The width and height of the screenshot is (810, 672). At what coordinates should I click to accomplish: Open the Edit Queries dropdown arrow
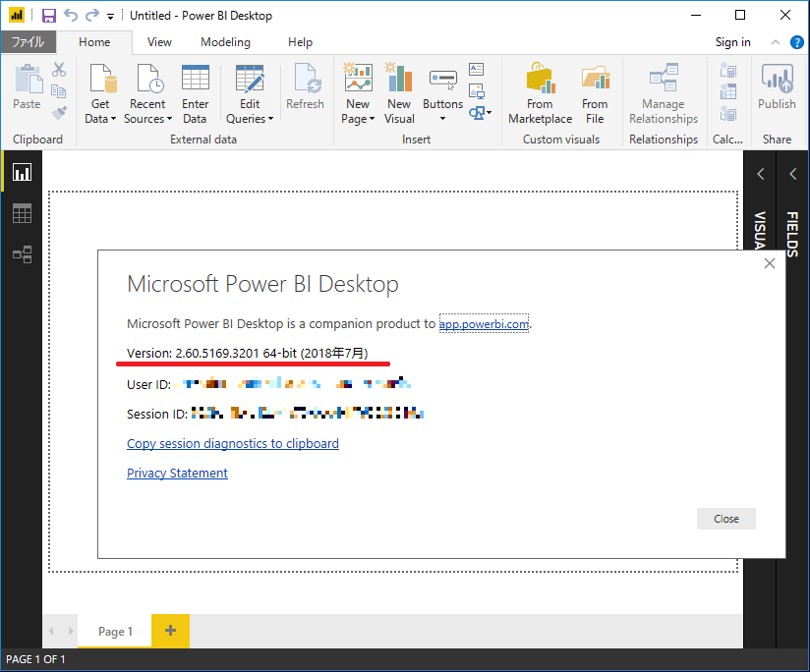pyautogui.click(x=272, y=120)
